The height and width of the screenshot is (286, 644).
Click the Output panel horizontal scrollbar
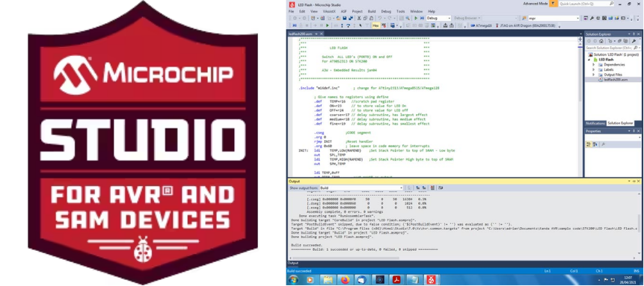tap(345, 258)
